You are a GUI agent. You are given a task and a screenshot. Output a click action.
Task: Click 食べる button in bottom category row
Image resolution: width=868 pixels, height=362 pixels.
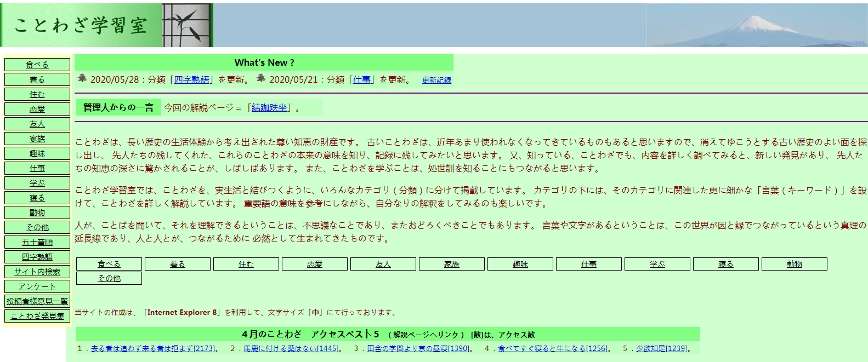pyautogui.click(x=109, y=264)
